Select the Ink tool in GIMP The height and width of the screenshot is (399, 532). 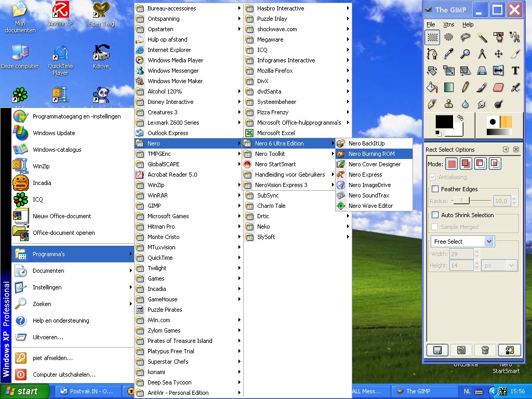click(432, 104)
